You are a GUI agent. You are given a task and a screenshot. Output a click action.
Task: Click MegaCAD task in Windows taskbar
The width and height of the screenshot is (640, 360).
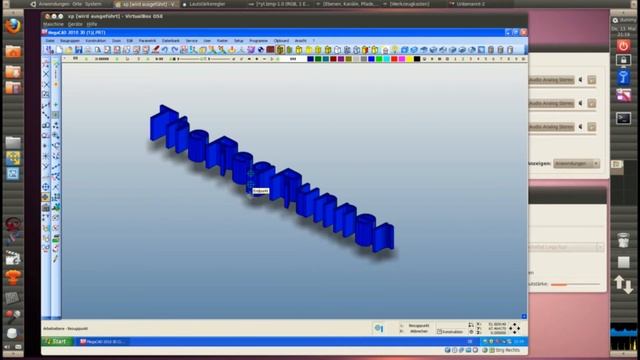click(103, 342)
